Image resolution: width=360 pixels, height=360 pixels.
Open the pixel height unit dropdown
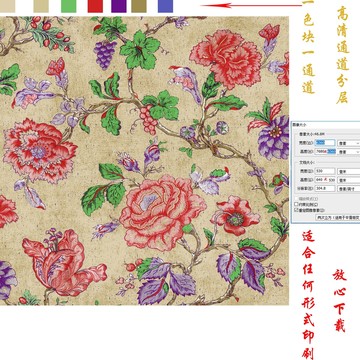click(x=349, y=151)
